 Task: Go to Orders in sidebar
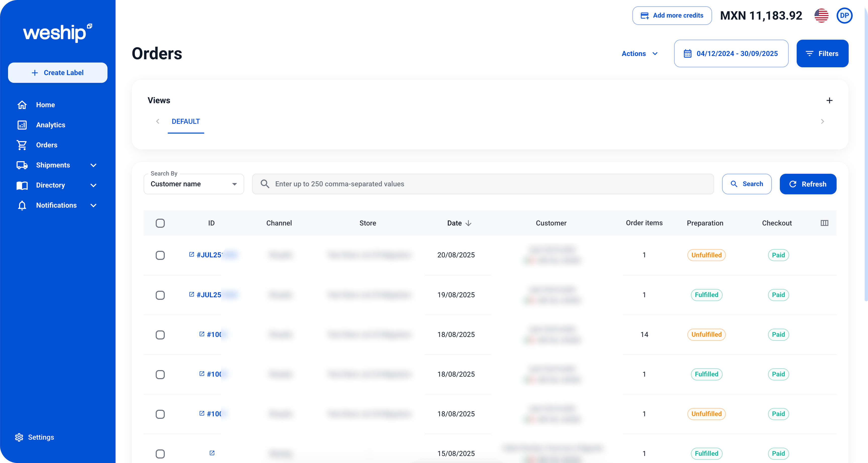click(x=46, y=145)
